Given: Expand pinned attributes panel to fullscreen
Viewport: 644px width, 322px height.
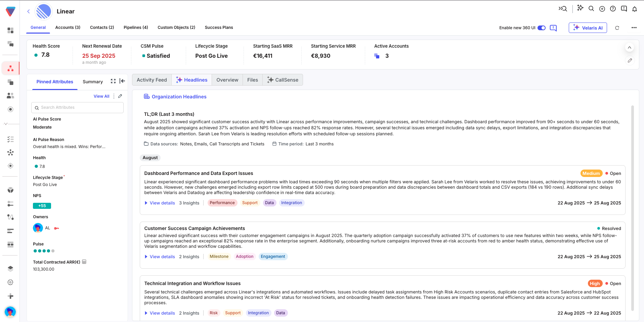Looking at the screenshot, I should coord(113,81).
